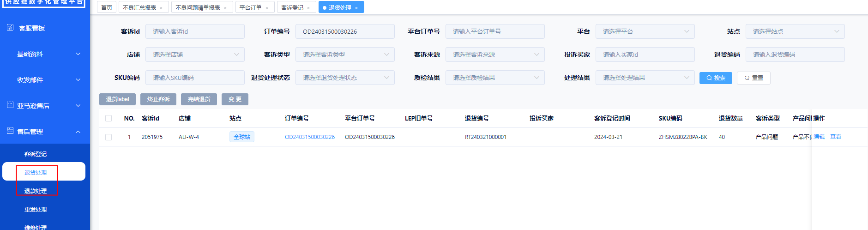The image size is (868, 230).
Task: Click the 客诉登记时间 column header
Action: point(612,118)
